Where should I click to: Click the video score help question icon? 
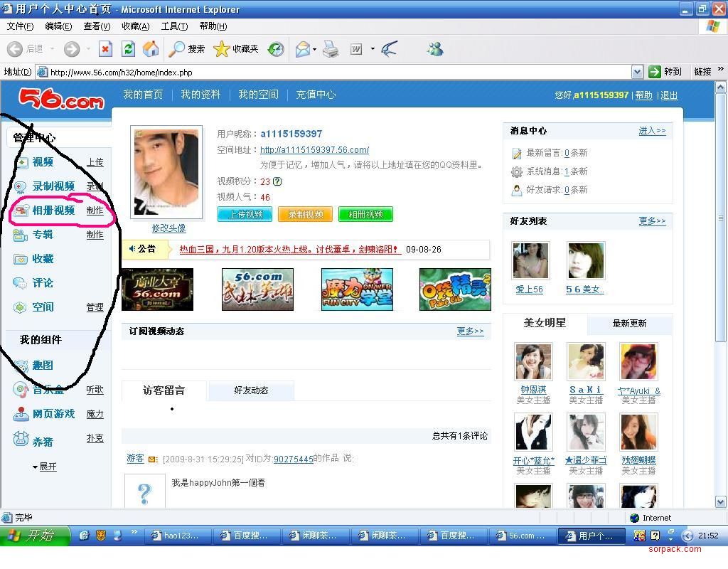point(277,182)
